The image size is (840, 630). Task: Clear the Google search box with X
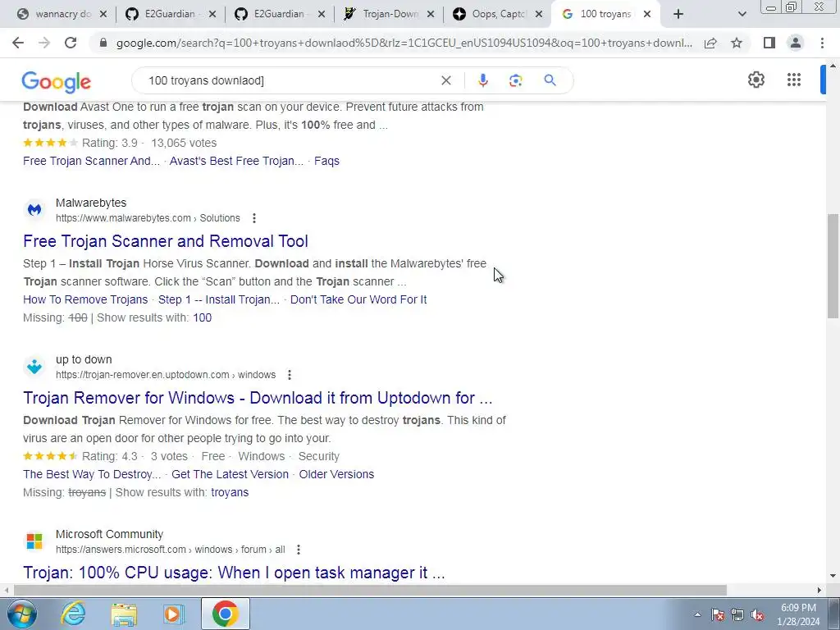pyautogui.click(x=445, y=80)
